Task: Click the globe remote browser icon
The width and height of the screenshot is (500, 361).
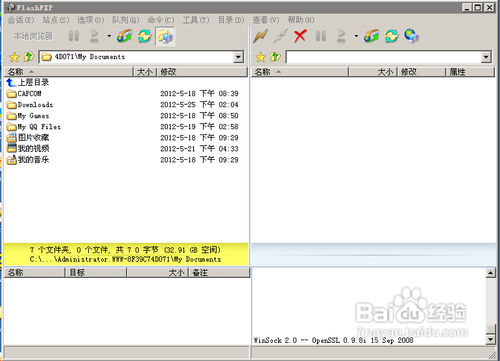Action: pos(411,36)
